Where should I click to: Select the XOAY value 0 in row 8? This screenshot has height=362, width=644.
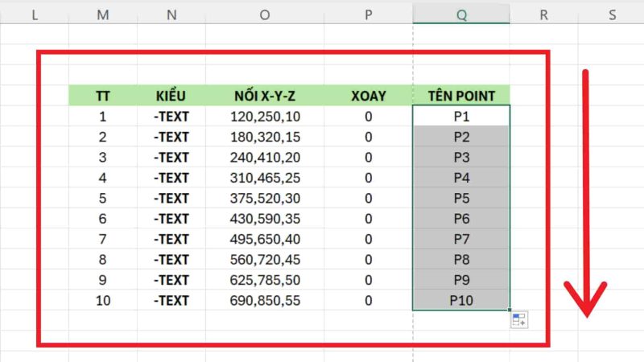pyautogui.click(x=369, y=259)
